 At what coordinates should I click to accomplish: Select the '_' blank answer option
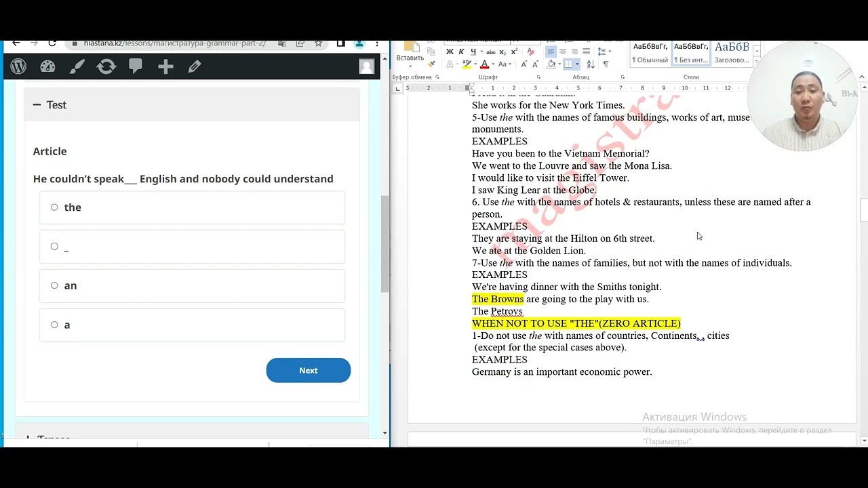coord(192,247)
